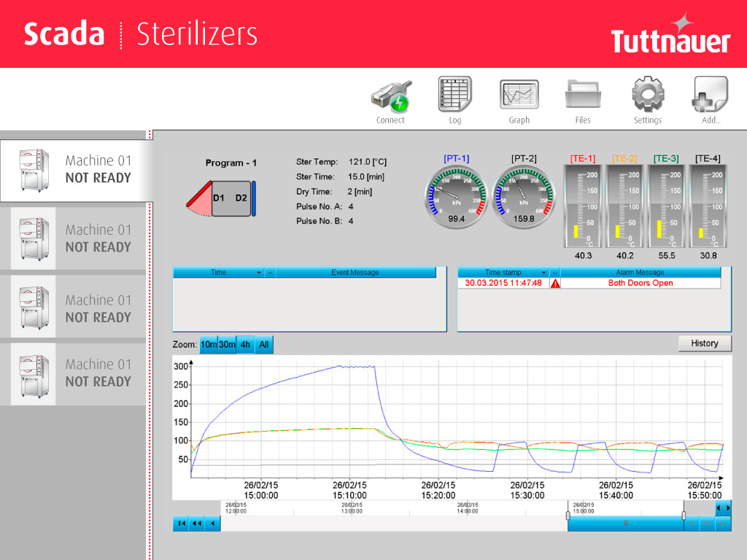Click the Connect network plug icon

pos(392,96)
